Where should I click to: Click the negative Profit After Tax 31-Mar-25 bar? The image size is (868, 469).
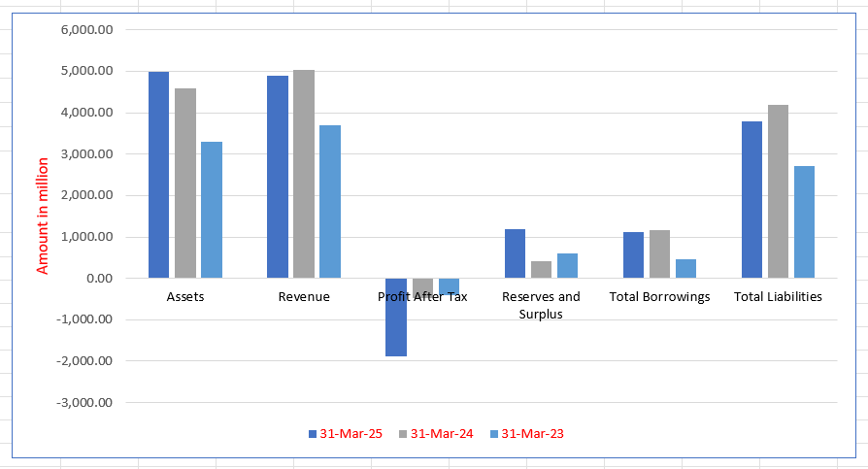[x=395, y=320]
